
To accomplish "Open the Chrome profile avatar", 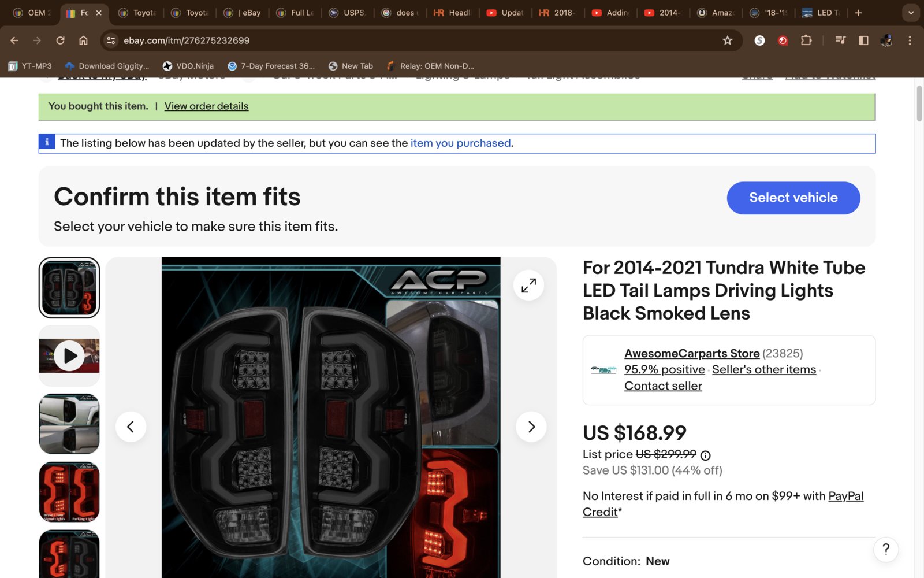I will pos(886,40).
